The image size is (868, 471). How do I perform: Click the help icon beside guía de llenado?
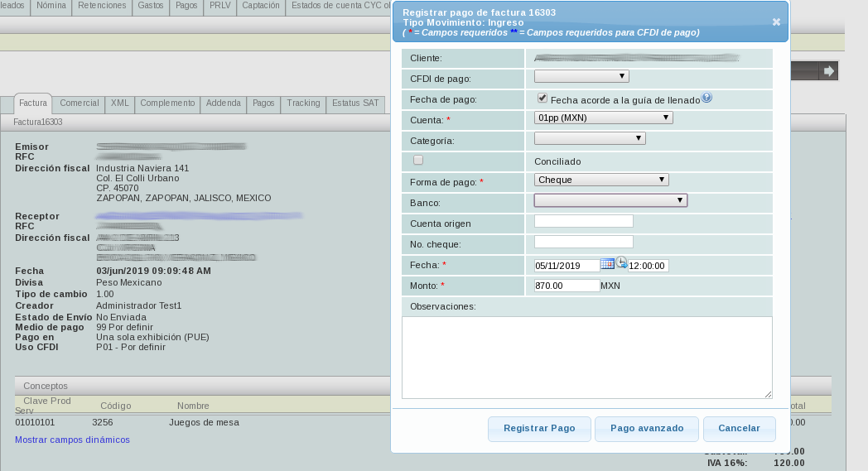click(706, 98)
